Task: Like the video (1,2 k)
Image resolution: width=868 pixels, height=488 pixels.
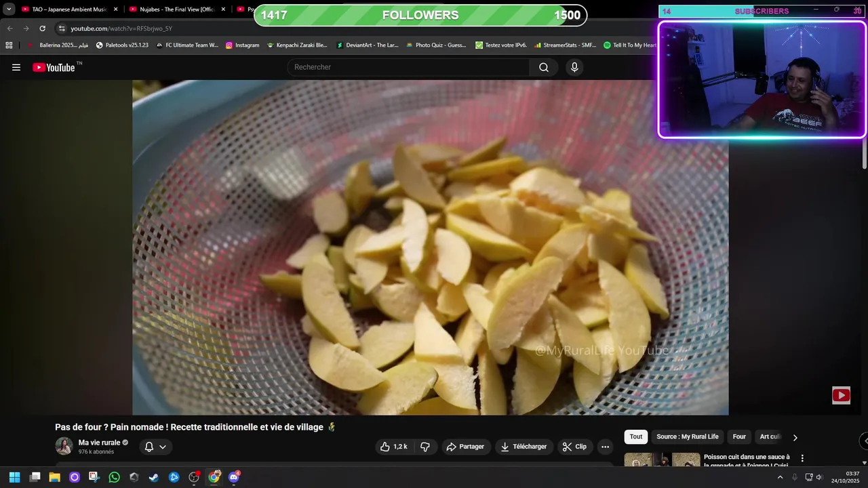Action: click(393, 447)
